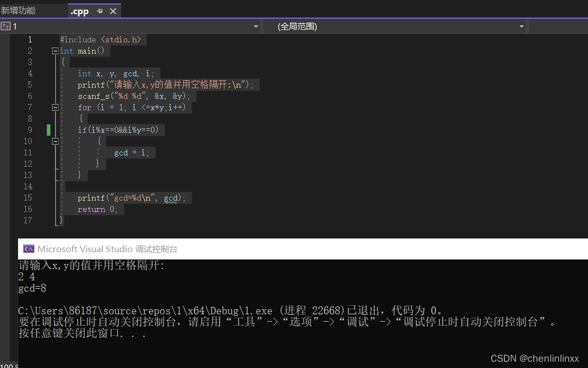
Task: Click the debug console window icon
Action: coord(29,249)
